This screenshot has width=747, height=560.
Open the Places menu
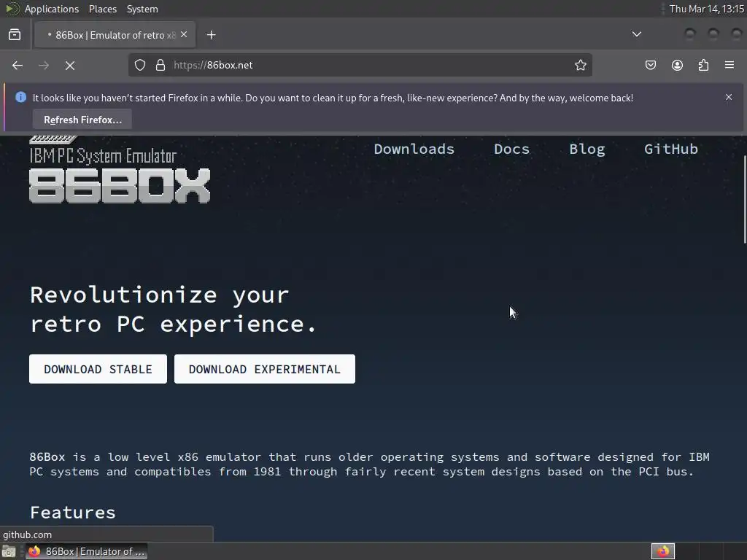click(102, 9)
